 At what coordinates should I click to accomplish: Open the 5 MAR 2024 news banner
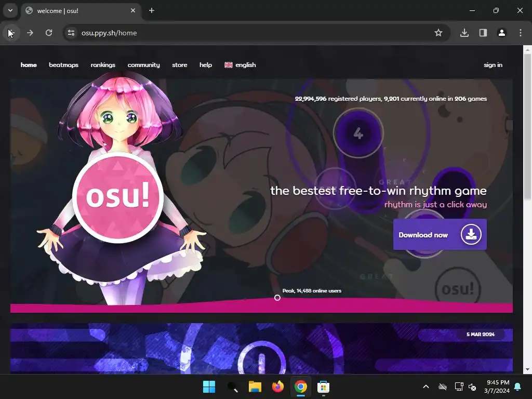[x=261, y=349]
